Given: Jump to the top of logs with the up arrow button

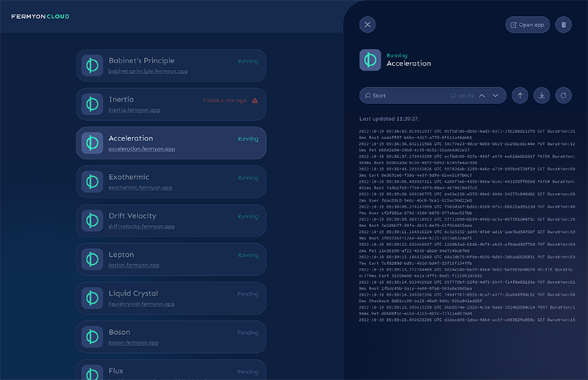Looking at the screenshot, I should (x=520, y=95).
